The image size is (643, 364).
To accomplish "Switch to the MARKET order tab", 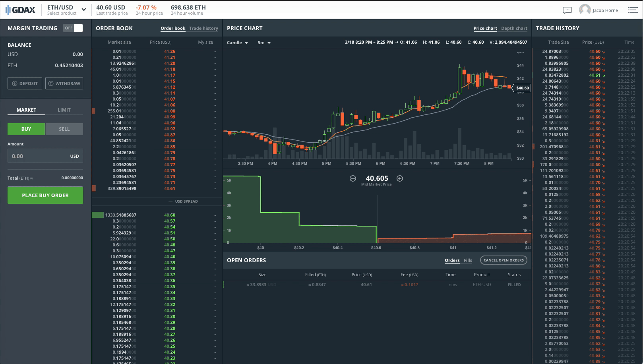I will pyautogui.click(x=26, y=110).
